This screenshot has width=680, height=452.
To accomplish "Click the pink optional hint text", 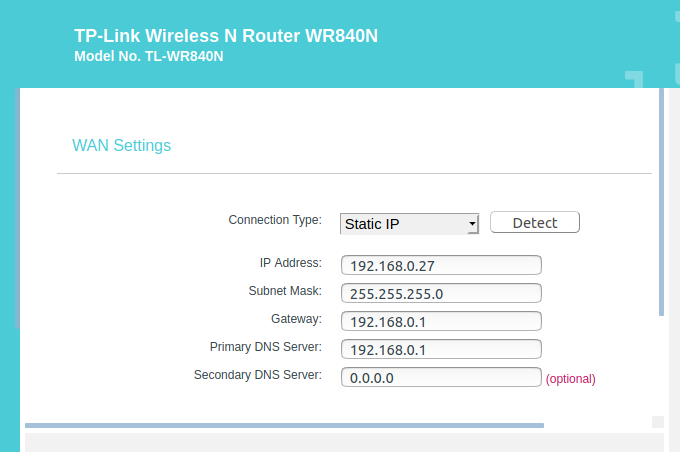I will click(570, 379).
